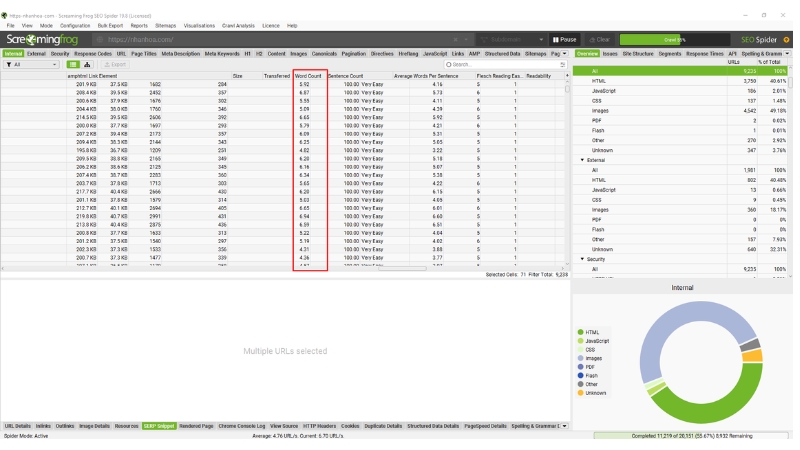This screenshot has width=800, height=450.
Task: Sort by Sentence Count column header
Action: click(x=345, y=76)
